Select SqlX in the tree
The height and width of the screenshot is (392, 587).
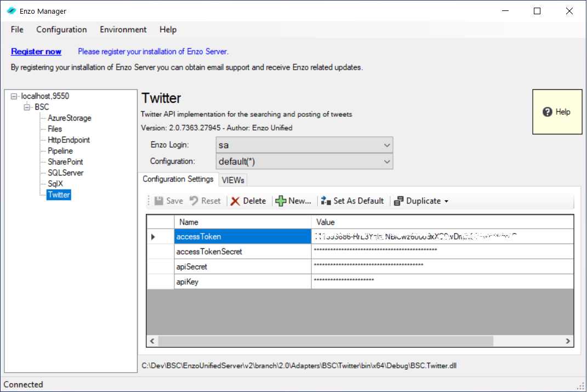[55, 184]
